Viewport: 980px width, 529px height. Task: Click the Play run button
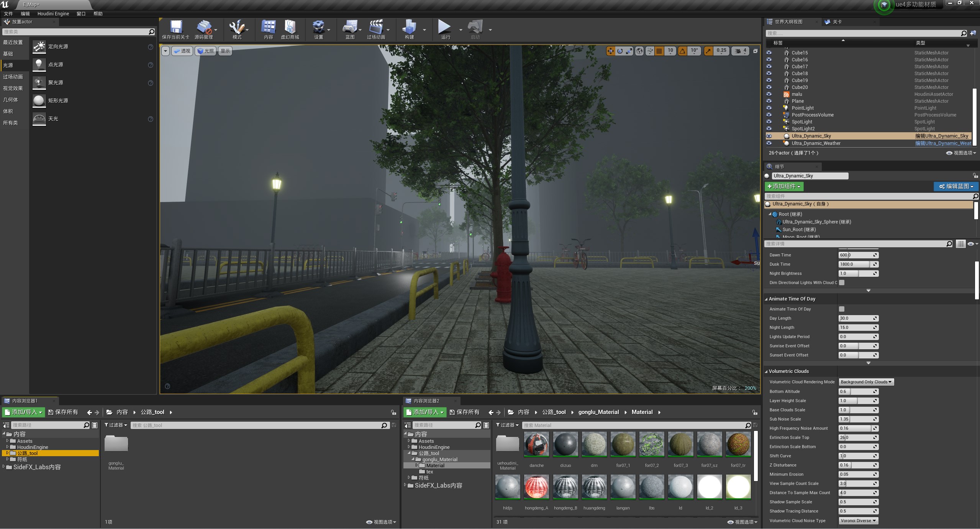[x=444, y=27]
